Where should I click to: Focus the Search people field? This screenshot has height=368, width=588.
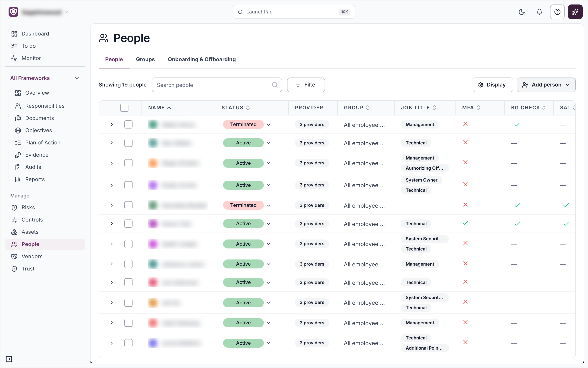217,85
